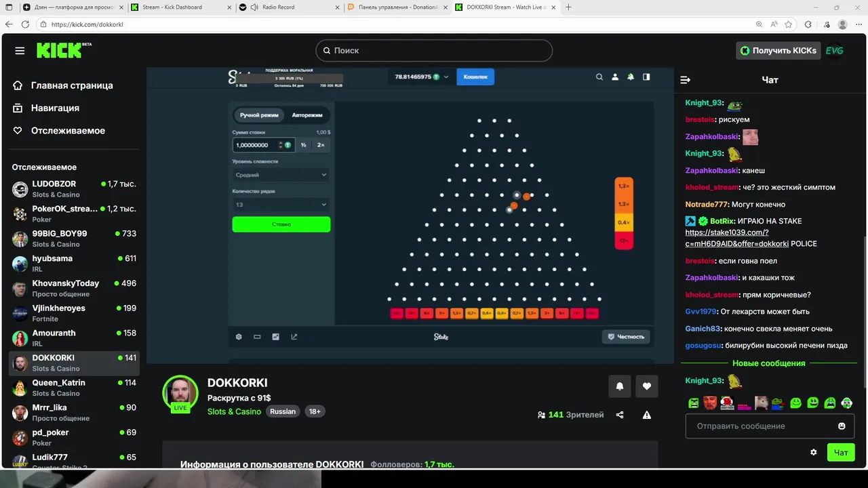Click the Slots & Casino category link
The image size is (868, 488).
234,411
